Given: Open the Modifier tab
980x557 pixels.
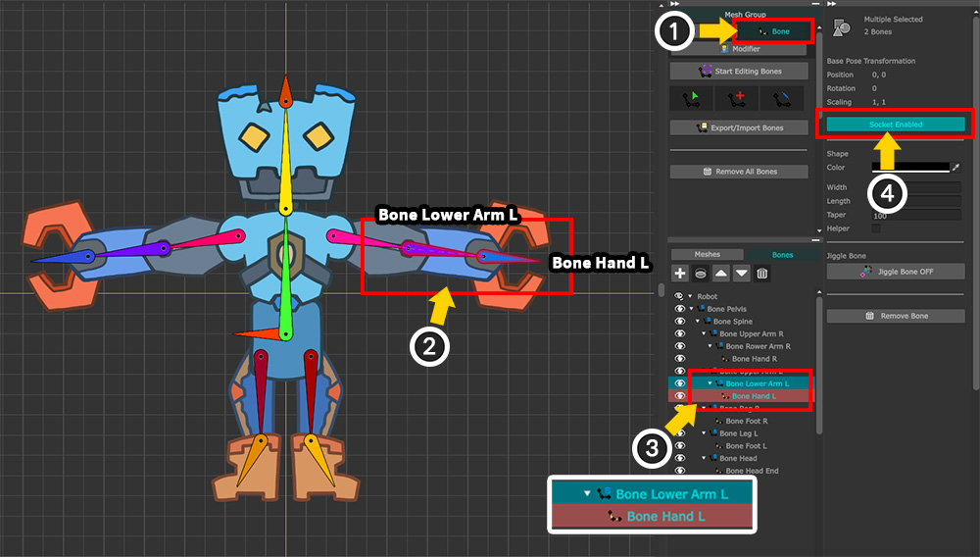Looking at the screenshot, I should [x=740, y=49].
